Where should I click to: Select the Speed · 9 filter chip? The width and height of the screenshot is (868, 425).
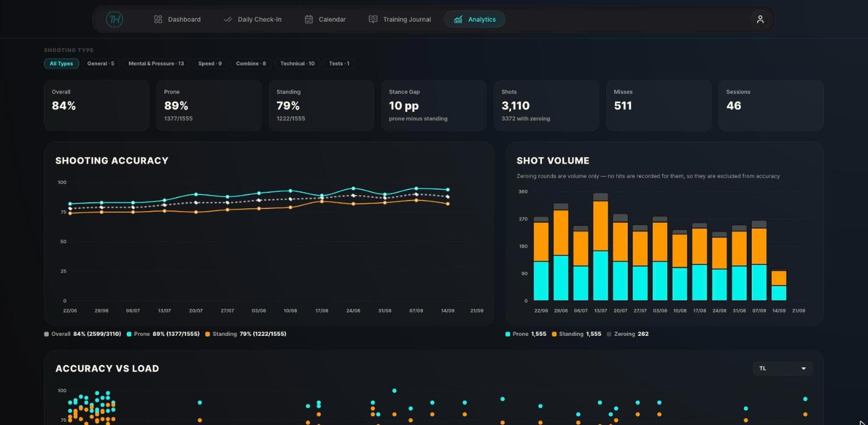210,64
